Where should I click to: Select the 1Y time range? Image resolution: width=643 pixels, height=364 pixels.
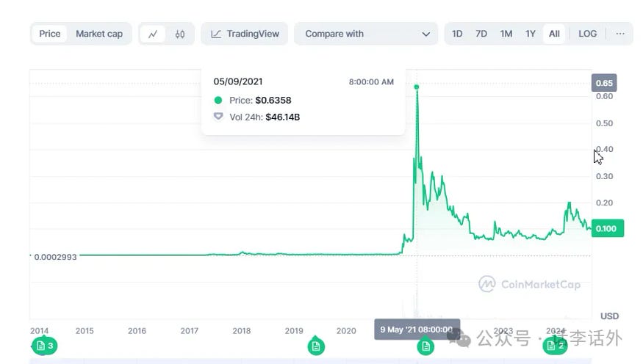click(530, 34)
